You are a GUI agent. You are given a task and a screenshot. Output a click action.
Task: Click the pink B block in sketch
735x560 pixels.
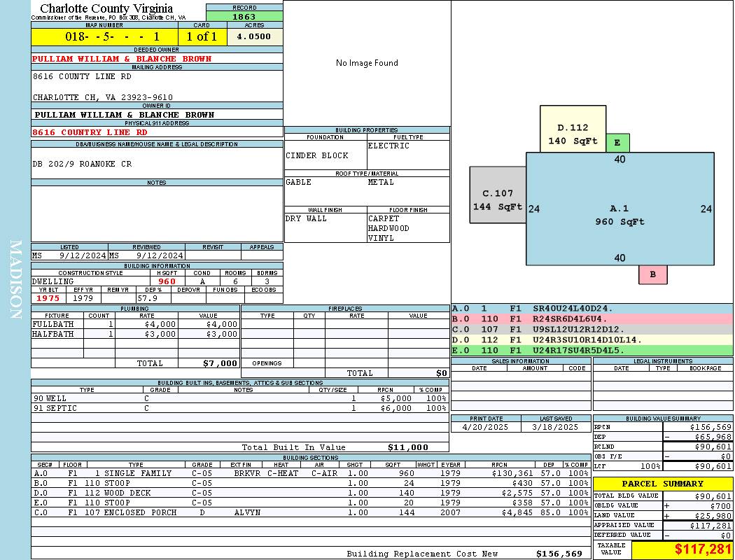pyautogui.click(x=652, y=274)
